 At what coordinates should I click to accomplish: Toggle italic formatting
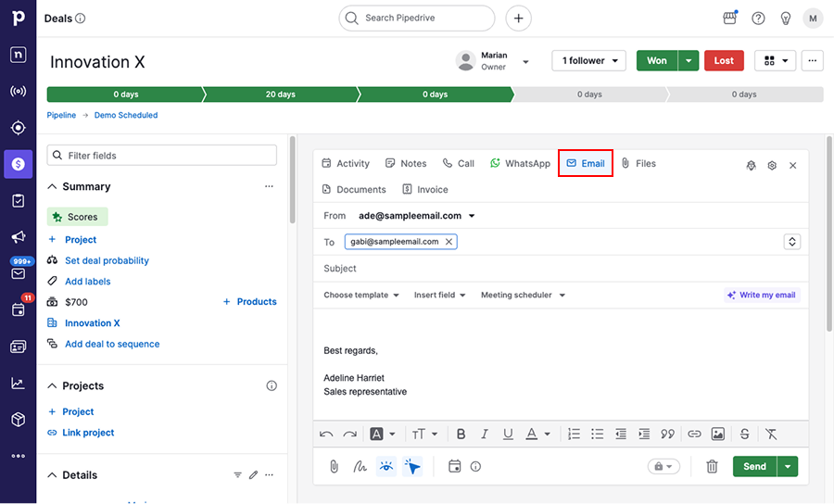point(485,434)
